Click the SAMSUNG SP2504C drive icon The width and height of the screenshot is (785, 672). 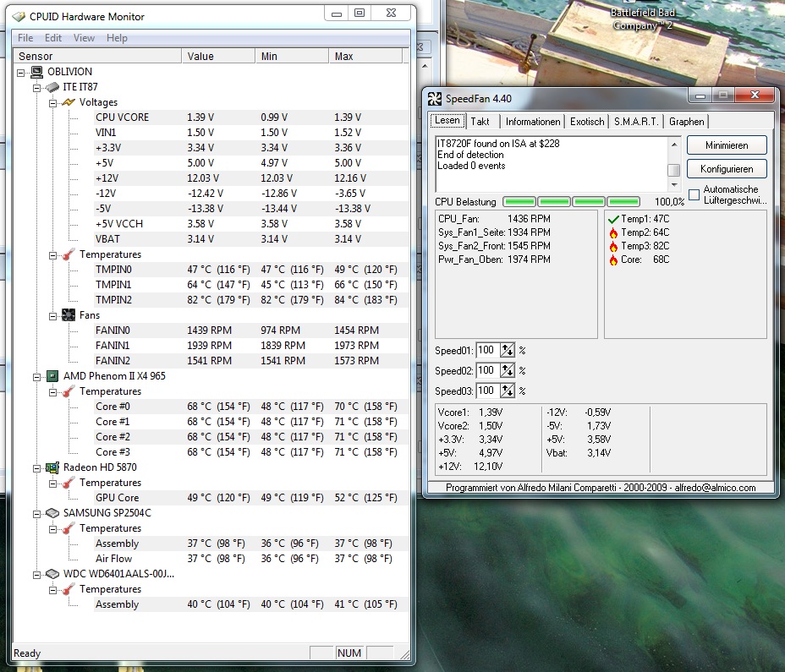point(52,513)
